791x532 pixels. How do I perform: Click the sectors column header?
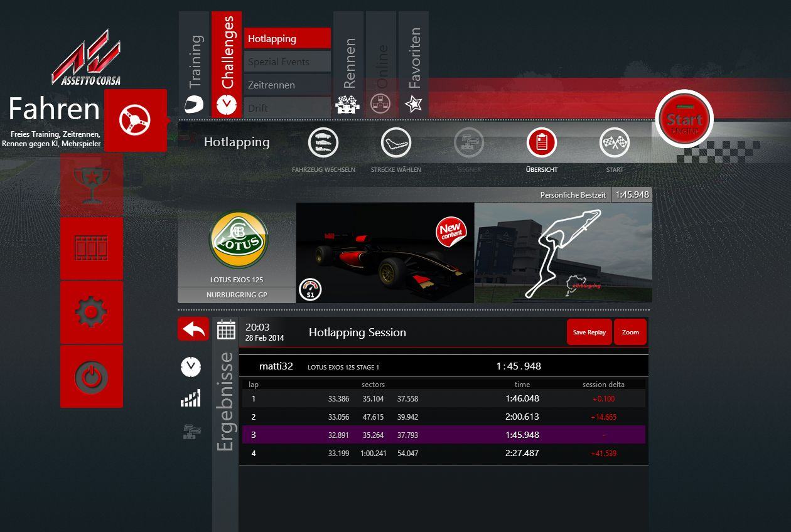coord(374,385)
